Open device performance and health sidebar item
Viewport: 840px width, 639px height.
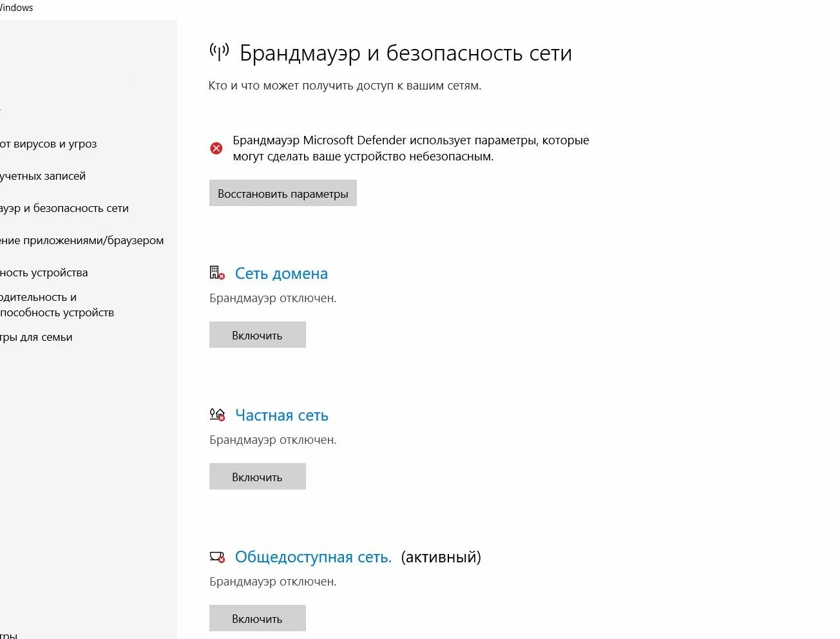[x=57, y=305]
